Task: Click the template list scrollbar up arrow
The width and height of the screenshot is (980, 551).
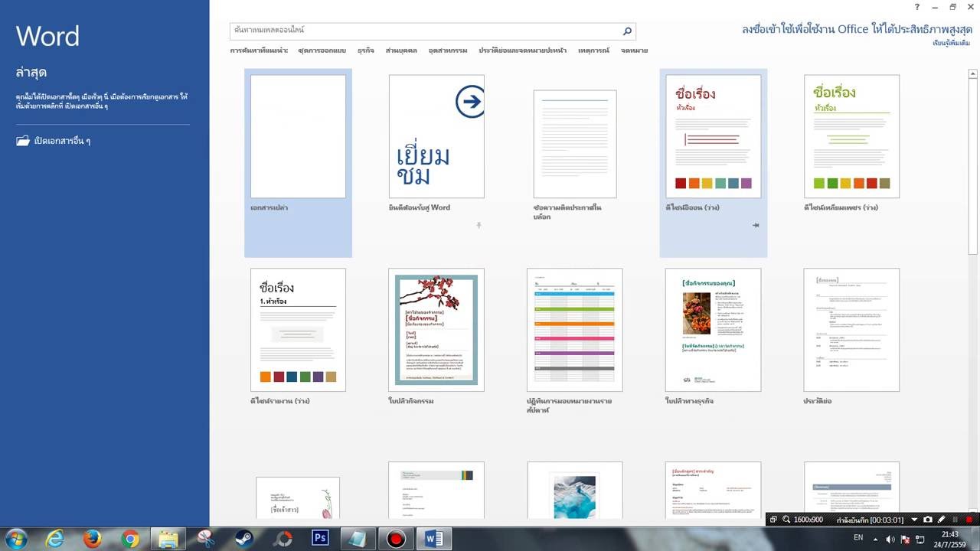Action: click(973, 74)
